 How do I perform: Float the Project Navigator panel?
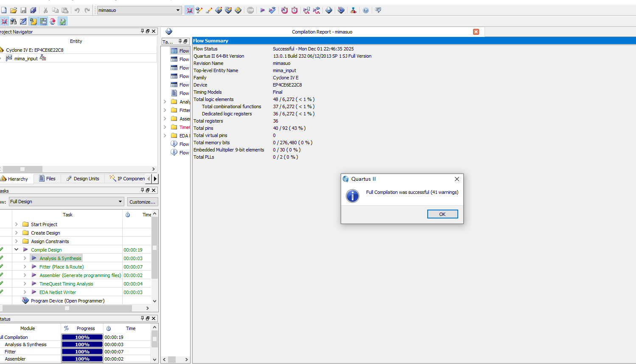pyautogui.click(x=148, y=31)
